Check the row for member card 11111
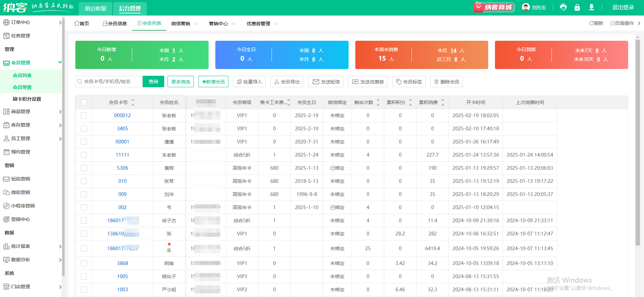 [84, 155]
